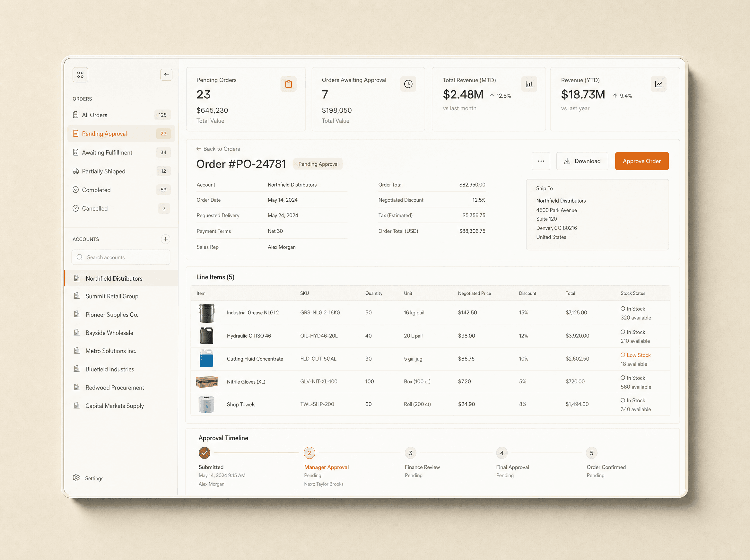Select Metro Solutions Inc. account
750x560 pixels.
[x=121, y=351]
